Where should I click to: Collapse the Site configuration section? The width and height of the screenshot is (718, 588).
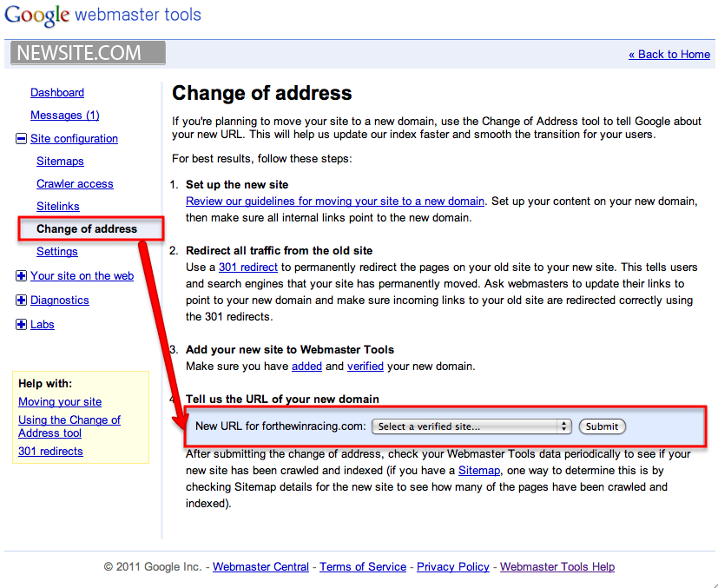tap(22, 139)
